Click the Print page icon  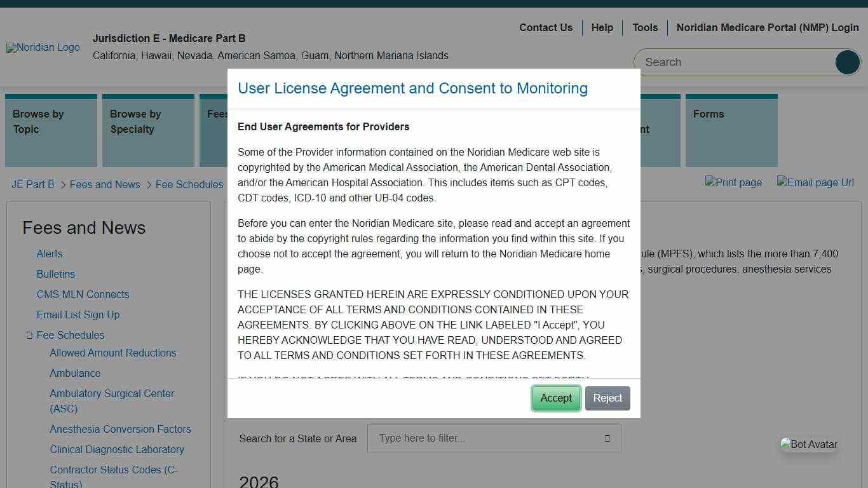(733, 182)
